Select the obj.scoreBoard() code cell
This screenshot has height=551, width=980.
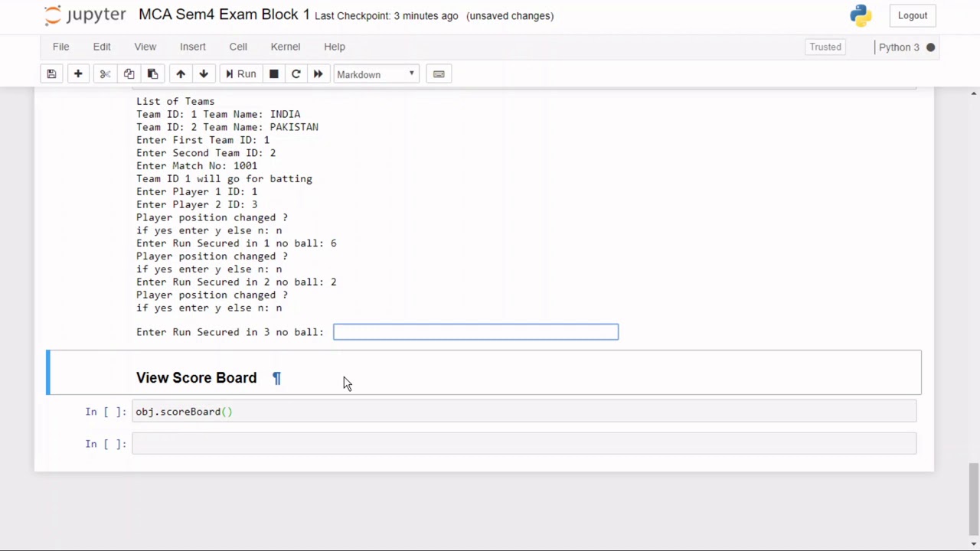[x=524, y=412]
